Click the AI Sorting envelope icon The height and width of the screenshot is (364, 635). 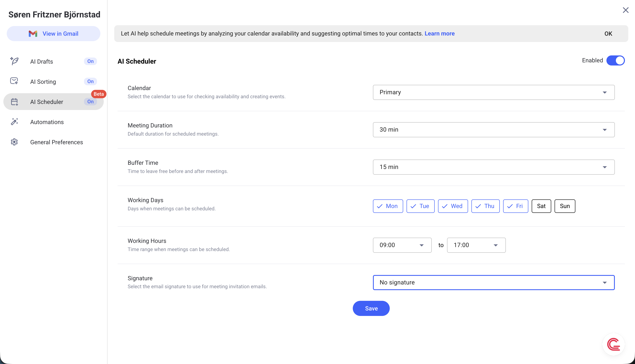14,81
